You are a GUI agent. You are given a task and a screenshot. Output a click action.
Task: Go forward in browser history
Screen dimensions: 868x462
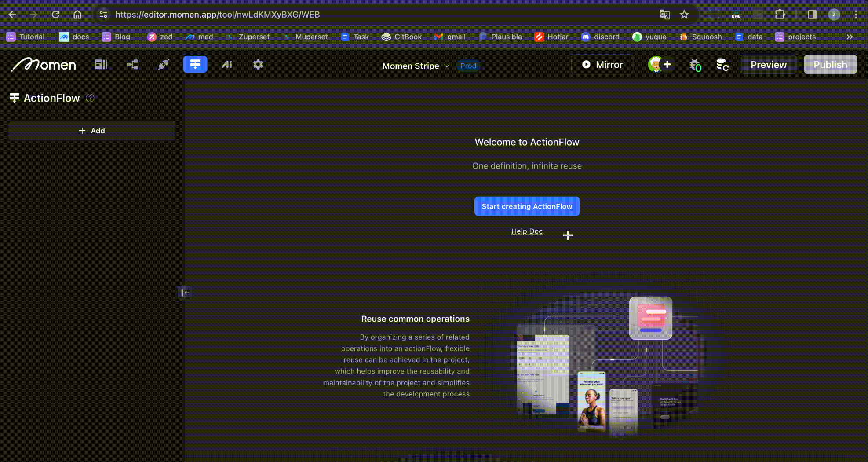[x=34, y=15]
